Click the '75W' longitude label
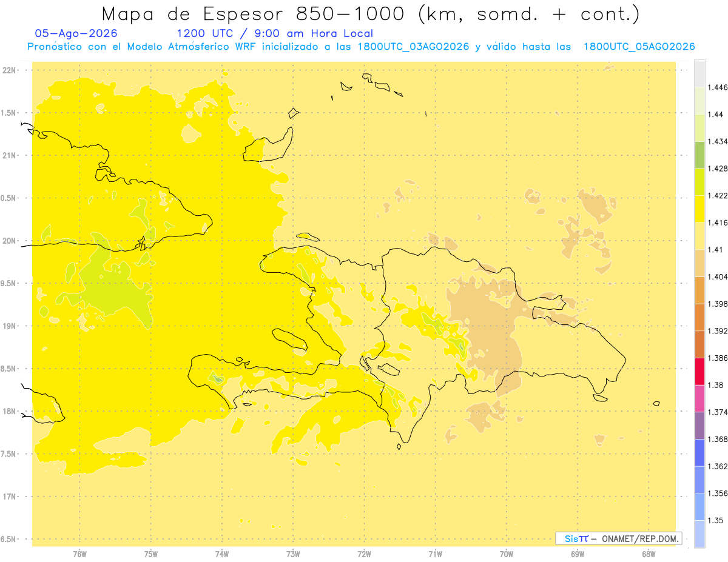 (x=150, y=554)
